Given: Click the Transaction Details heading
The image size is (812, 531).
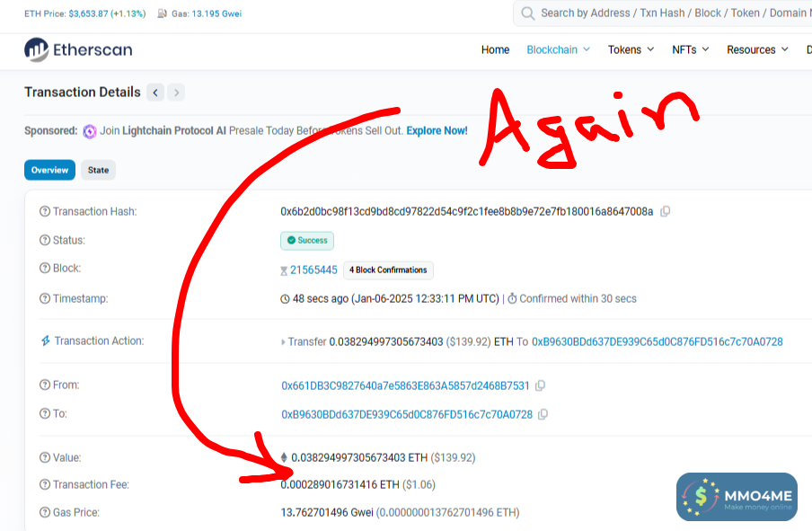Looking at the screenshot, I should click(83, 93).
